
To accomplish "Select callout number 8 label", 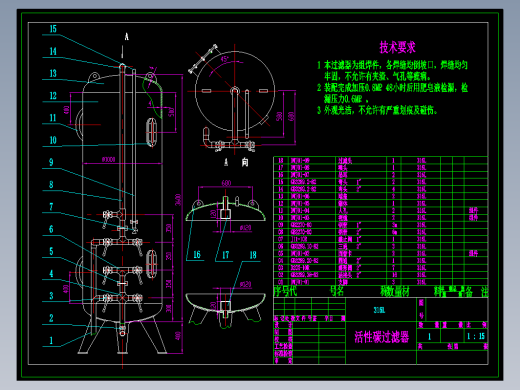I will 51,185.
